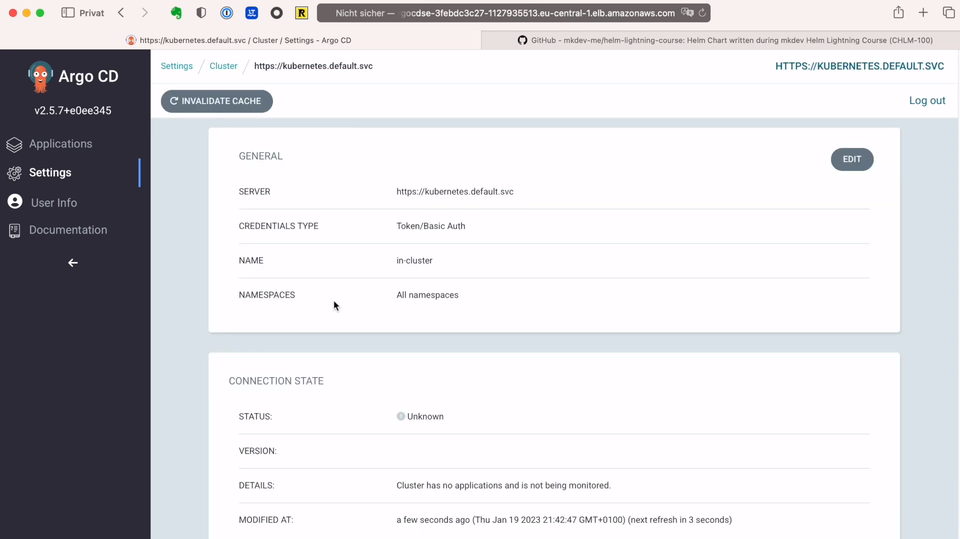This screenshot has height=539, width=960.
Task: Click the INVALIDATE CACHE button
Action: tap(217, 101)
